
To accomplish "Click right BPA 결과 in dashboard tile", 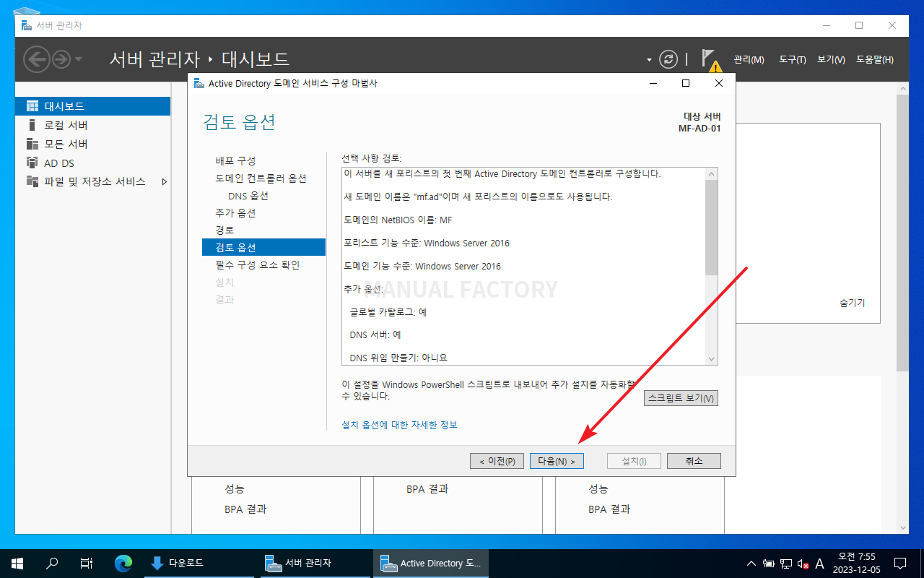I will 609,509.
